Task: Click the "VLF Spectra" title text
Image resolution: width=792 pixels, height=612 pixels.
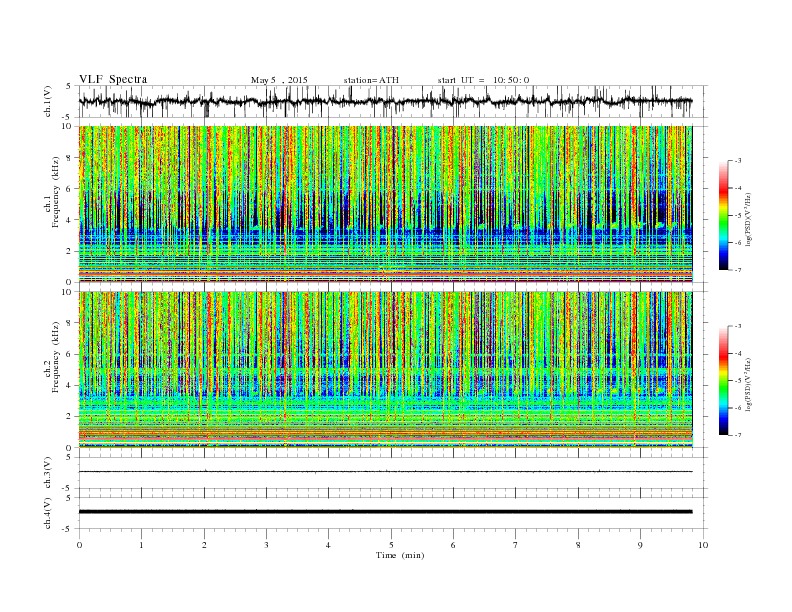Action: click(113, 79)
